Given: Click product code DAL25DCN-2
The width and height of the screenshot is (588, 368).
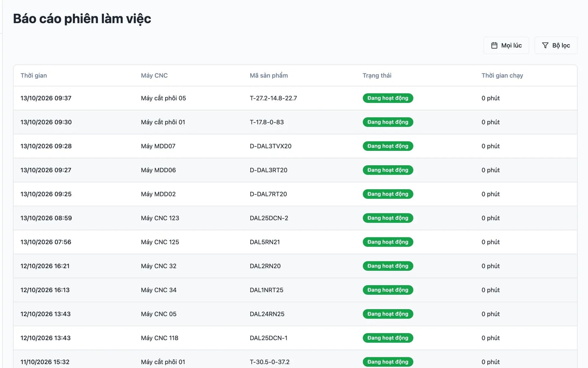Looking at the screenshot, I should click(269, 218).
